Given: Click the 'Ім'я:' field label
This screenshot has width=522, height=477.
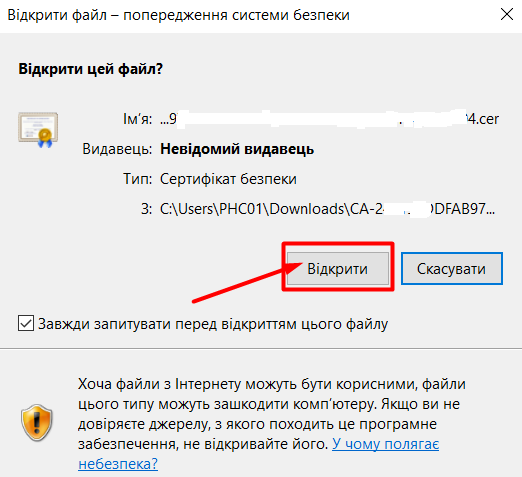Looking at the screenshot, I should pos(138,119).
